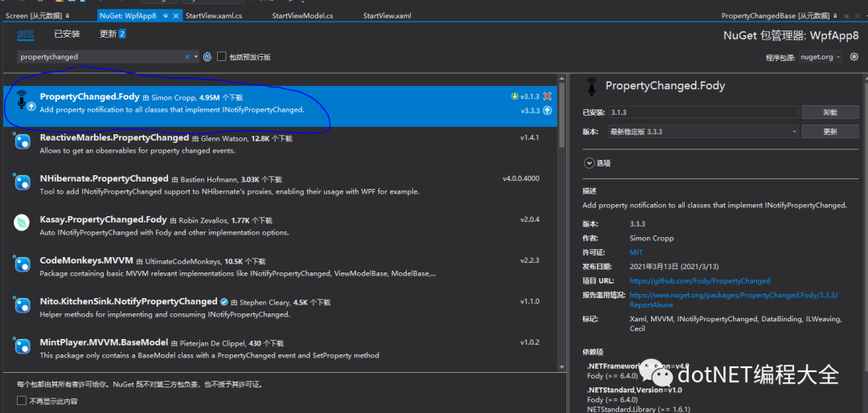
Task: Click version v1.1.0 of Nito.KitchenSink
Action: pyautogui.click(x=529, y=301)
